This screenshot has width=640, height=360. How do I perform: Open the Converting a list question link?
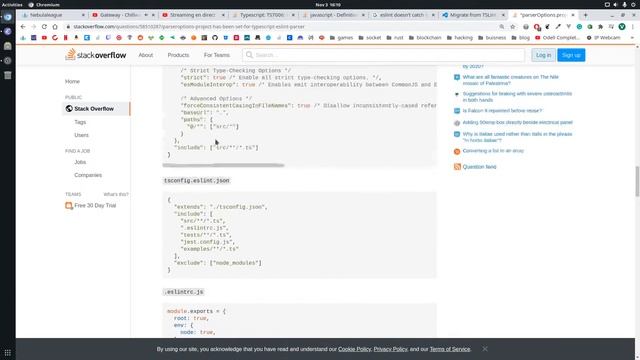493,151
